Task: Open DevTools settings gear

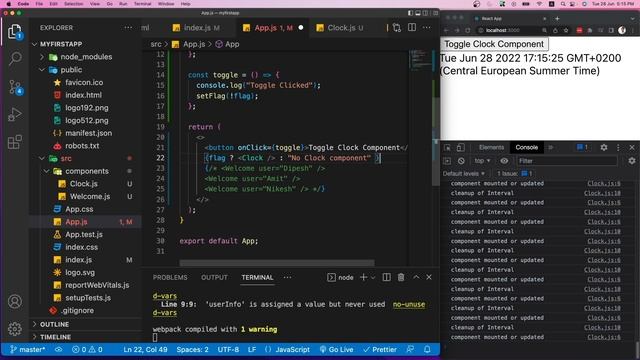Action: pos(604,147)
